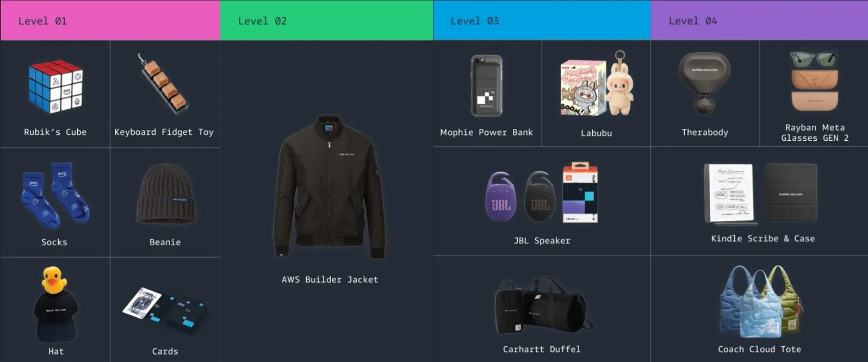Viewport: 868px width, 362px height.
Task: Select the purple JBL Speaker
Action: (500, 196)
